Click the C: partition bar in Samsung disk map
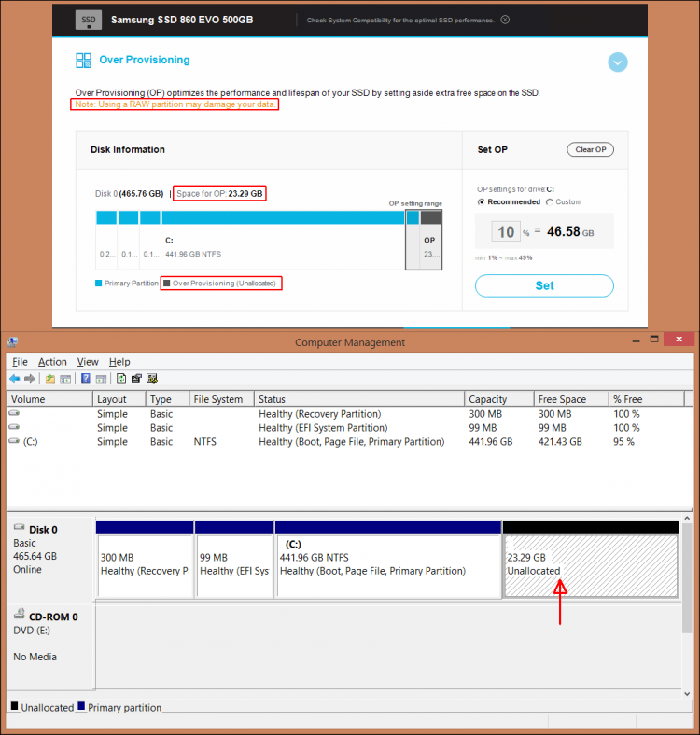This screenshot has width=700, height=735. [283, 217]
